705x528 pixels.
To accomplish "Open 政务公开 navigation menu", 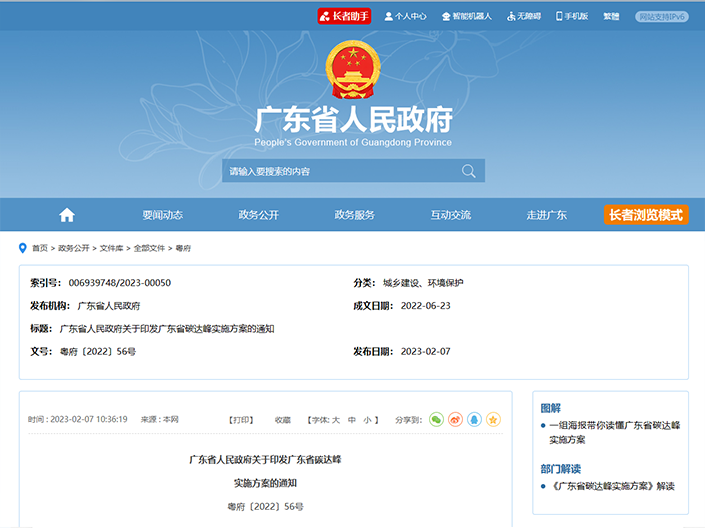I will point(258,215).
